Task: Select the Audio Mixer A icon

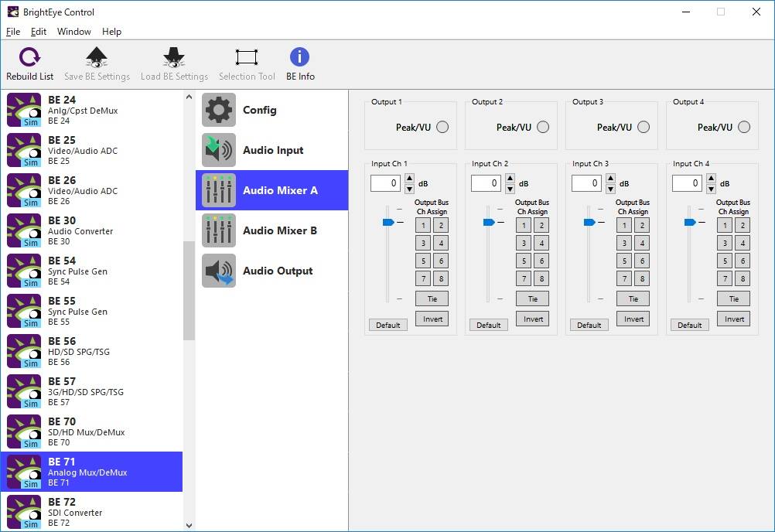Action: [x=219, y=190]
